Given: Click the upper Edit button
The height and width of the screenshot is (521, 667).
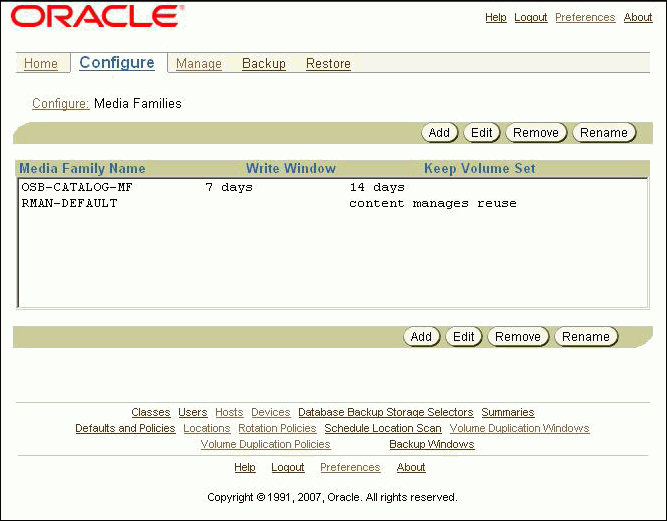Looking at the screenshot, I should (482, 133).
